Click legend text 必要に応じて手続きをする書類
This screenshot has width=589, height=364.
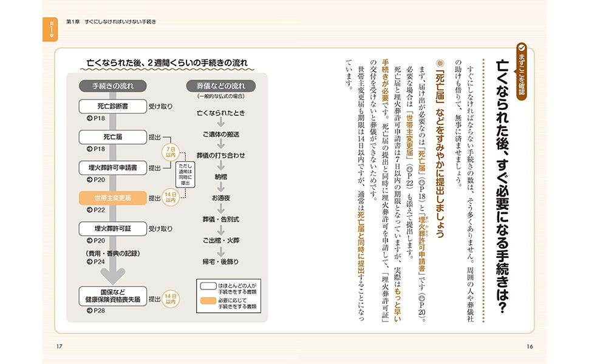tap(237, 303)
